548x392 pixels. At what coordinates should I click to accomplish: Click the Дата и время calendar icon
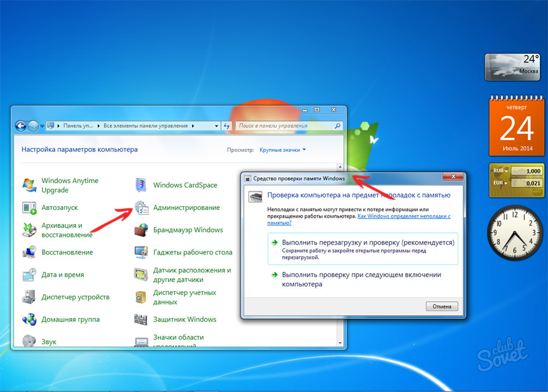tap(30, 275)
